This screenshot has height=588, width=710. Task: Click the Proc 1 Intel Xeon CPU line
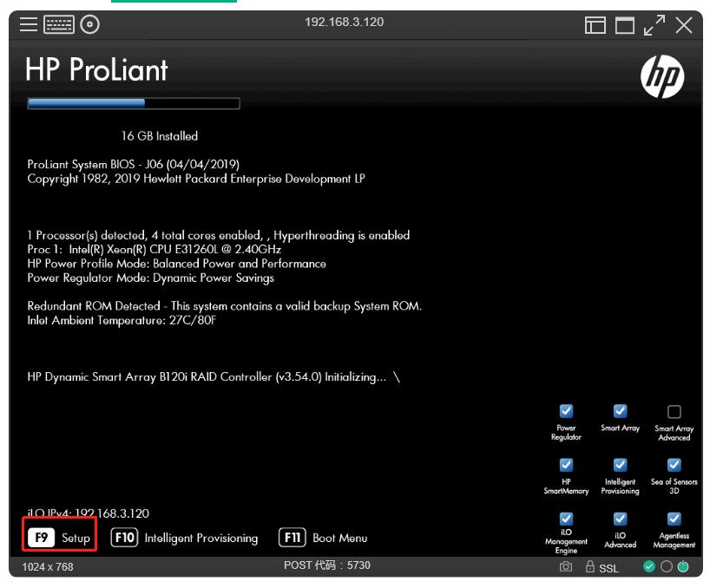(x=154, y=249)
